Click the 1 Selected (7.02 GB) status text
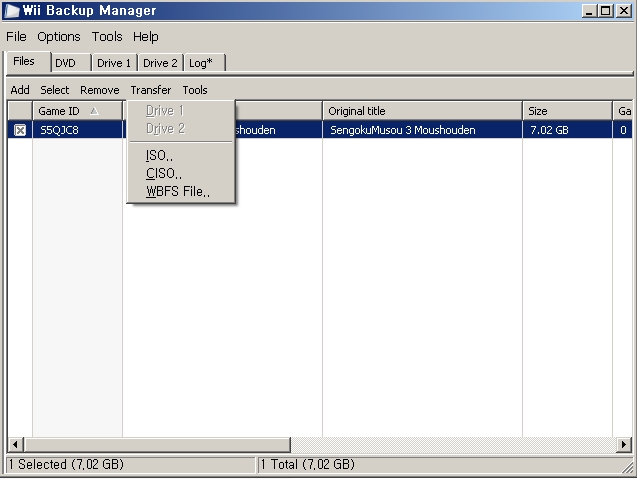Viewport: 637px width, 479px height. (66, 464)
